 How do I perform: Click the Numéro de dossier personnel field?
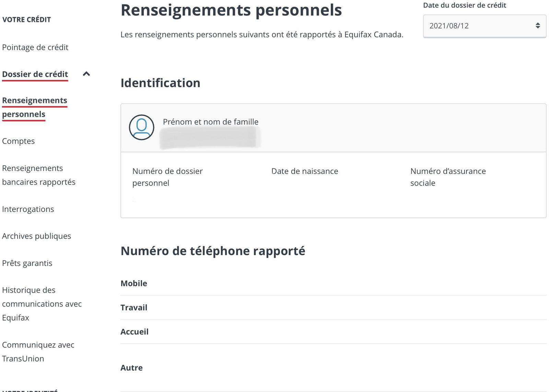point(167,177)
